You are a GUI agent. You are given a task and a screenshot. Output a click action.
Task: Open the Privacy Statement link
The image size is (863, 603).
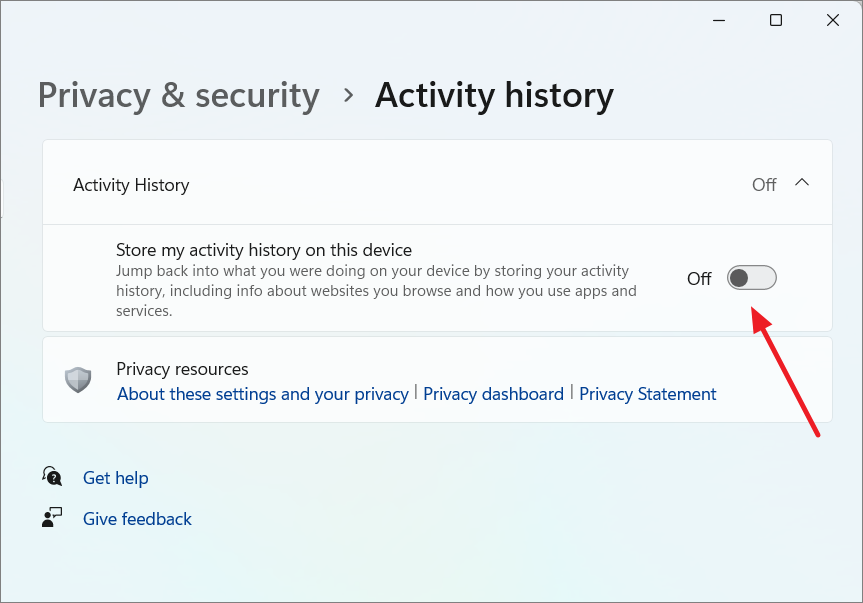click(647, 394)
